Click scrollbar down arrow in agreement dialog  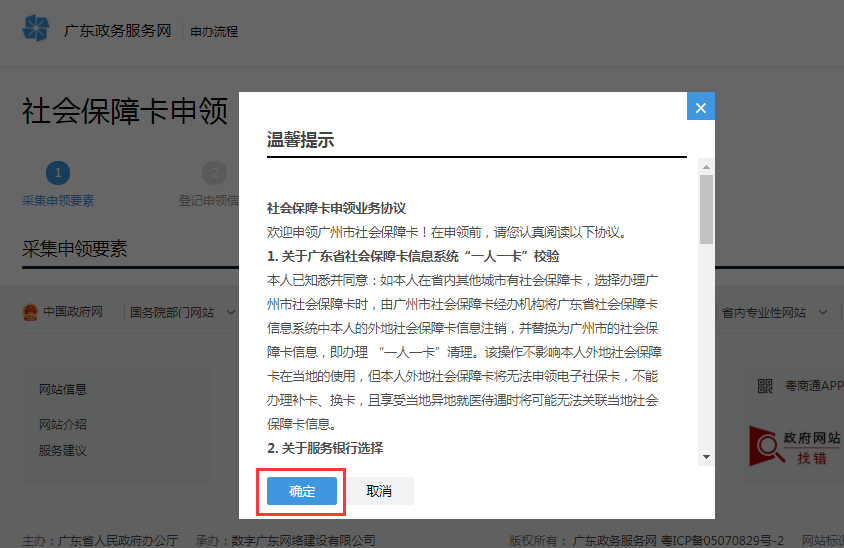[706, 457]
